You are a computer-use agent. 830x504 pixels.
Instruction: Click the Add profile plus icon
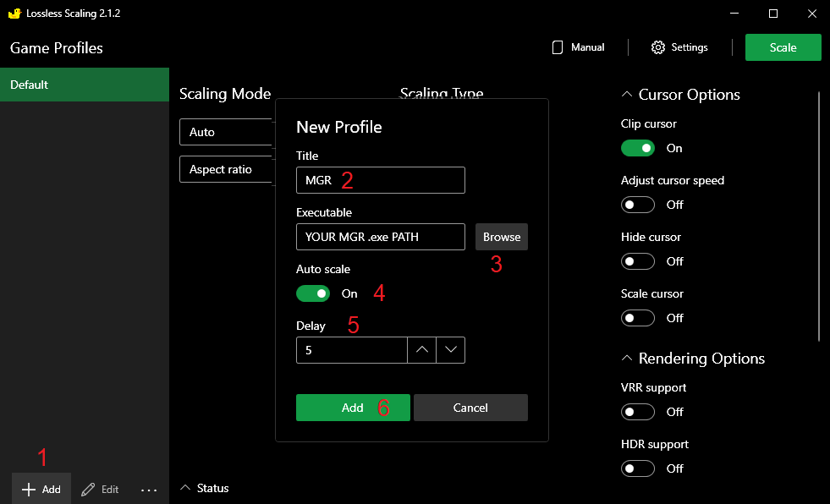point(29,490)
